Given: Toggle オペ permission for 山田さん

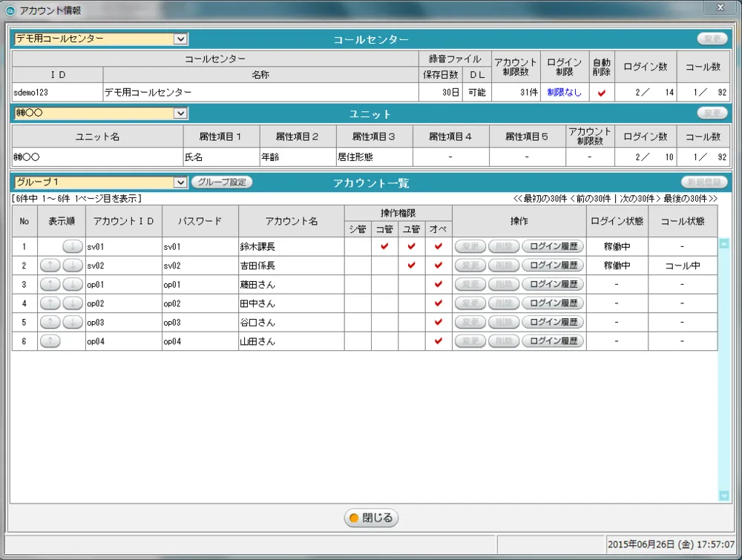Looking at the screenshot, I should pyautogui.click(x=439, y=341).
